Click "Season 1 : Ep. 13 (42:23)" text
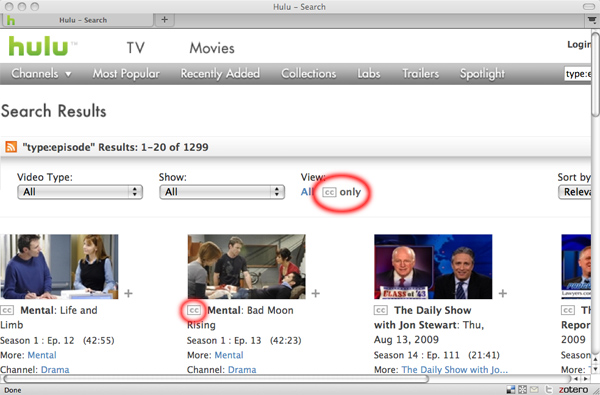Viewport: 600px width, 395px height. pos(244,340)
